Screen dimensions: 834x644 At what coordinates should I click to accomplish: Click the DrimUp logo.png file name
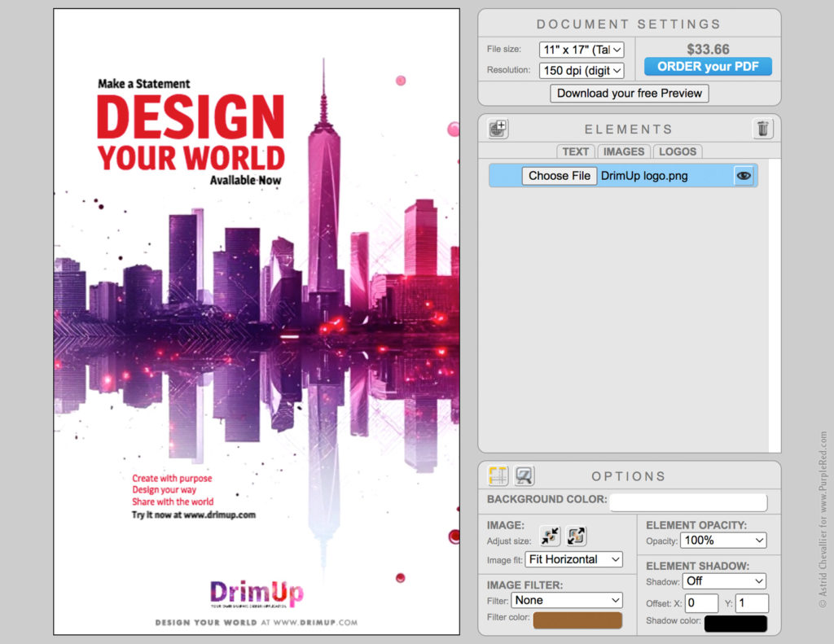644,176
